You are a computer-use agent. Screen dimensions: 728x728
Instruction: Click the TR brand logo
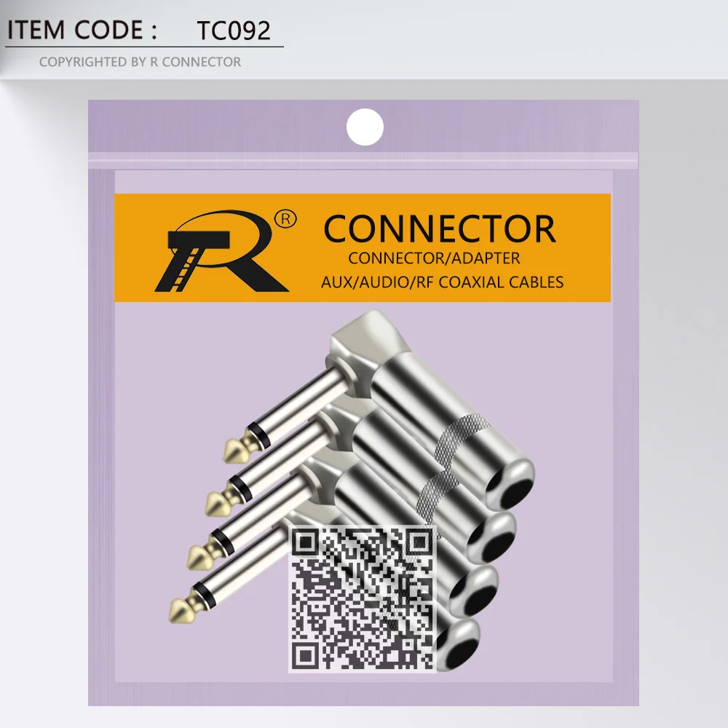(223, 250)
